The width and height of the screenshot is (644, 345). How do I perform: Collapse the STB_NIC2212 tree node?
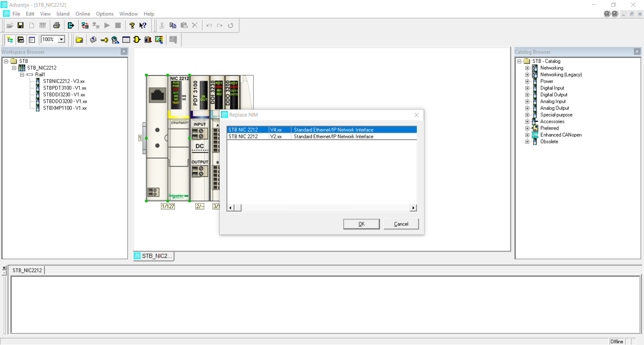pyautogui.click(x=14, y=68)
